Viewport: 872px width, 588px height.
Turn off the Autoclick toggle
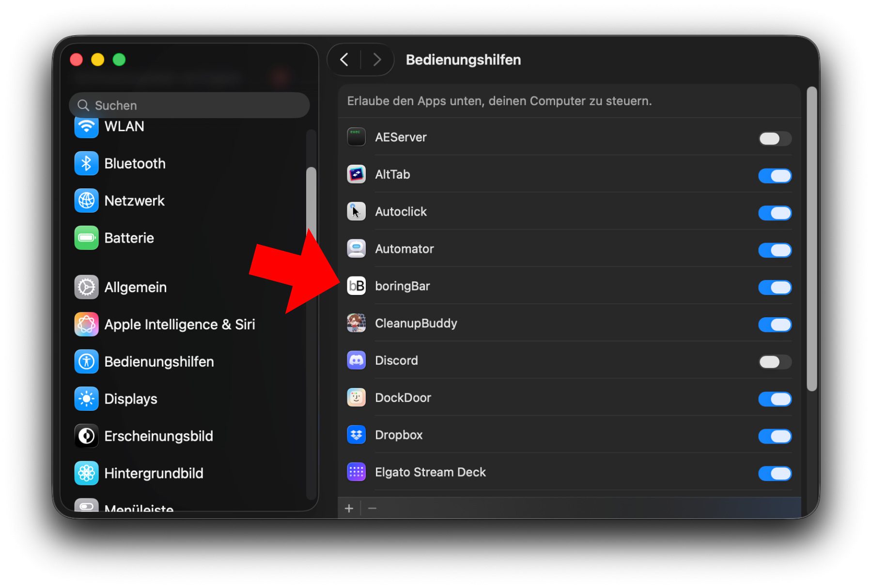[775, 213]
